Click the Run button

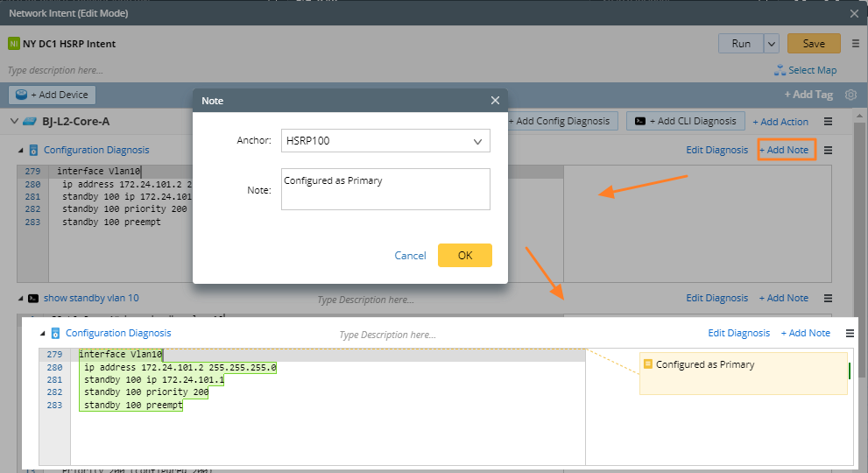point(741,44)
